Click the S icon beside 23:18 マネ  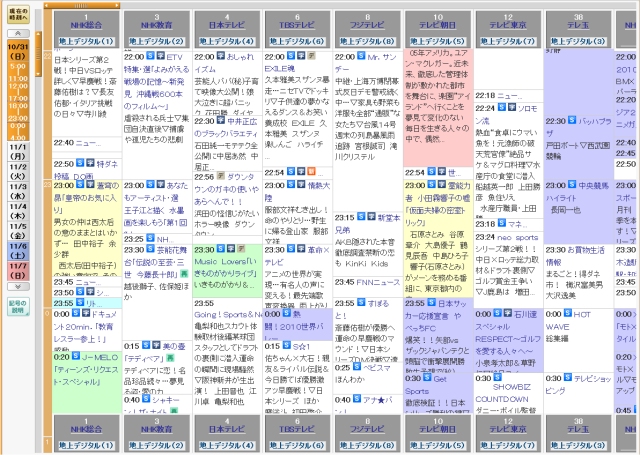click(501, 223)
